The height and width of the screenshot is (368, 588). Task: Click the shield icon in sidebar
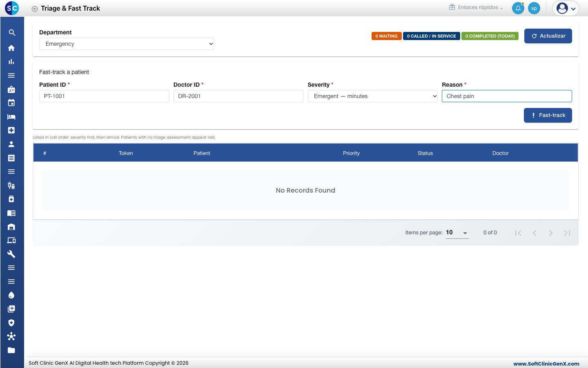tap(11, 323)
